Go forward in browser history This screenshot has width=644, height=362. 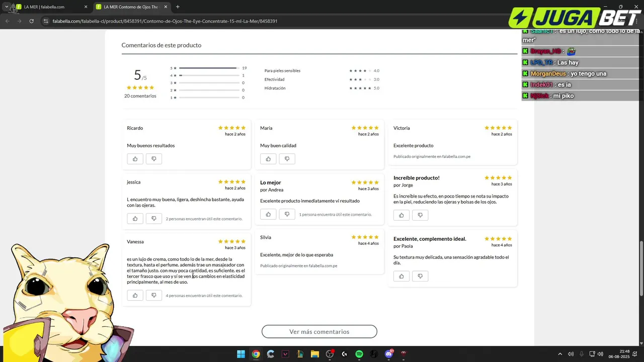click(x=19, y=21)
